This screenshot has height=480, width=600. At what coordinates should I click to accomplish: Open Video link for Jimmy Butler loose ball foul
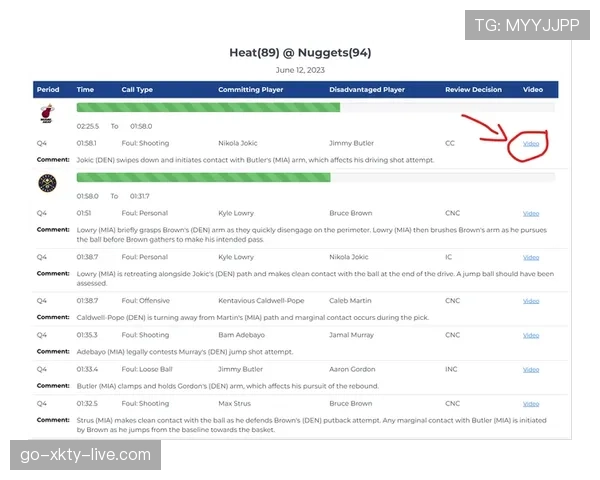click(531, 370)
